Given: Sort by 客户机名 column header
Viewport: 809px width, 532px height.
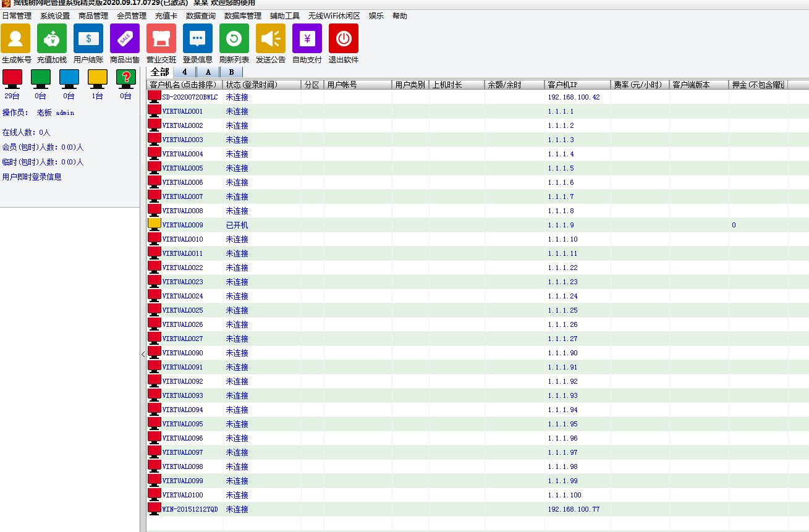Looking at the screenshot, I should [184, 85].
